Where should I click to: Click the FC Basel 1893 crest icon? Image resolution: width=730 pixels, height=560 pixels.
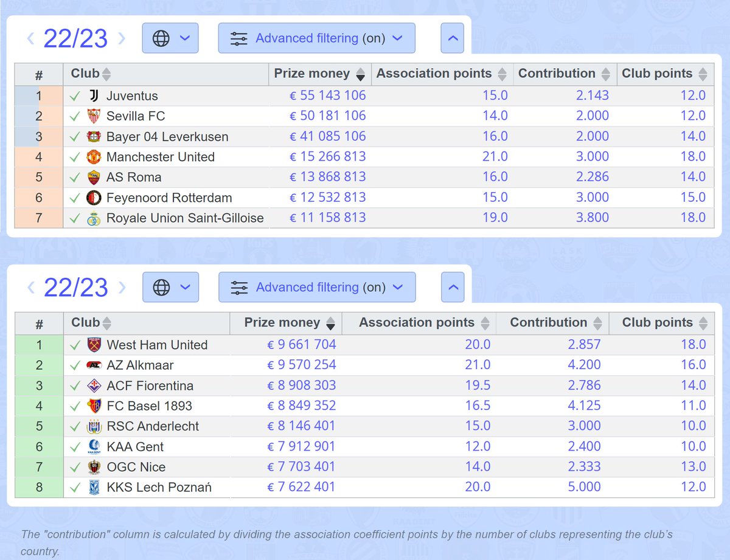click(94, 406)
